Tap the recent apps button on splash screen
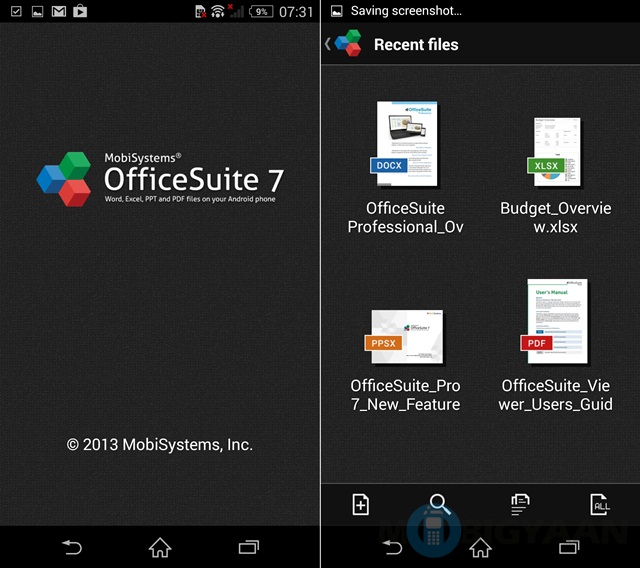The width and height of the screenshot is (640, 568). click(x=249, y=547)
